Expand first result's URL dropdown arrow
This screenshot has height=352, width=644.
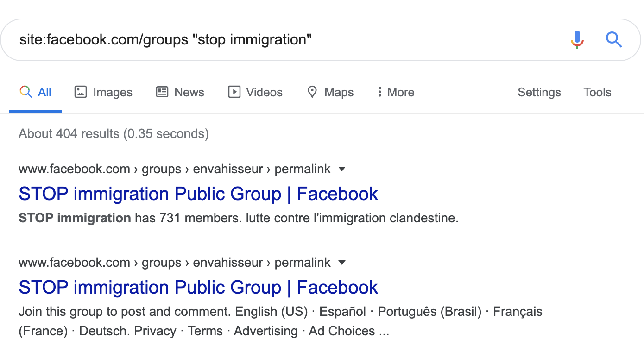[x=342, y=170]
